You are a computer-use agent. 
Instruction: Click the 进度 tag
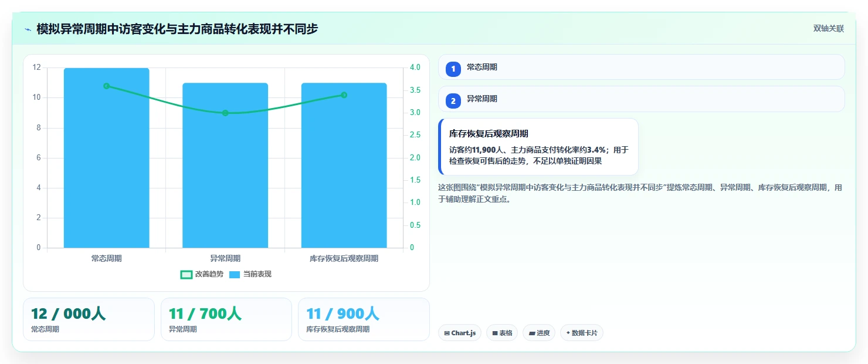click(x=539, y=333)
